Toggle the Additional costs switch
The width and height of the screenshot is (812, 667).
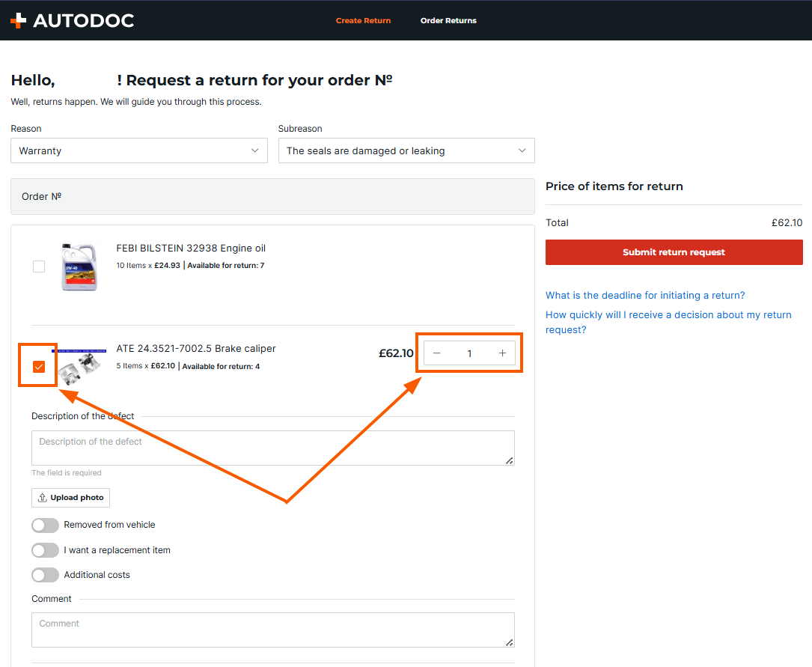45,576
